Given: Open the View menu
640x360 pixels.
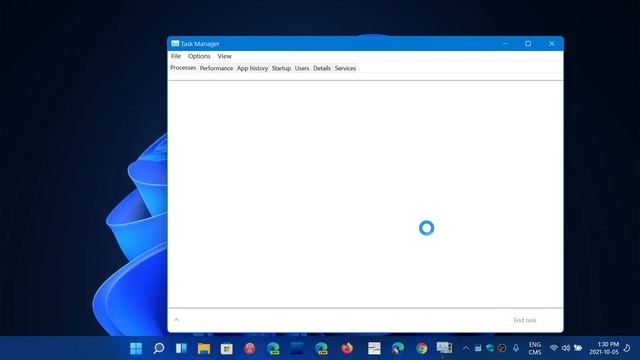Looking at the screenshot, I should pos(224,56).
